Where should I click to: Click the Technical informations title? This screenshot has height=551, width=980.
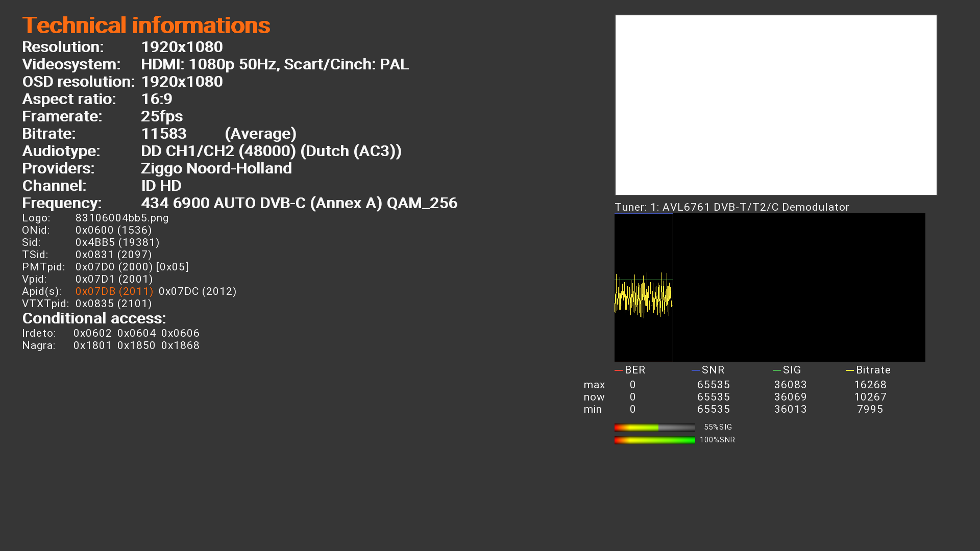146,26
